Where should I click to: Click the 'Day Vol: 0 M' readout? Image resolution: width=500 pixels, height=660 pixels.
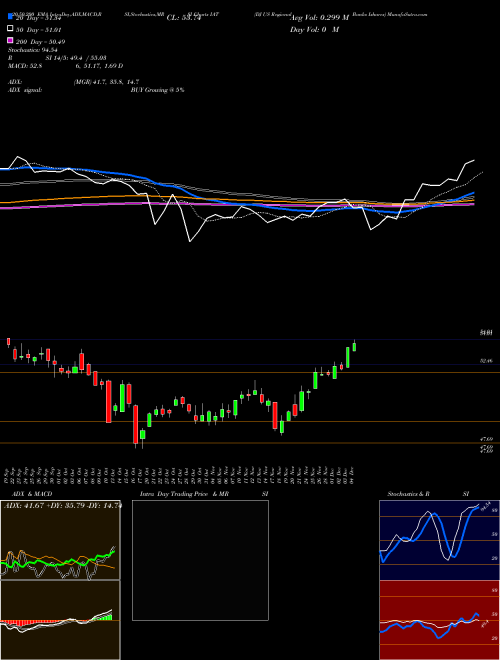pyautogui.click(x=314, y=29)
